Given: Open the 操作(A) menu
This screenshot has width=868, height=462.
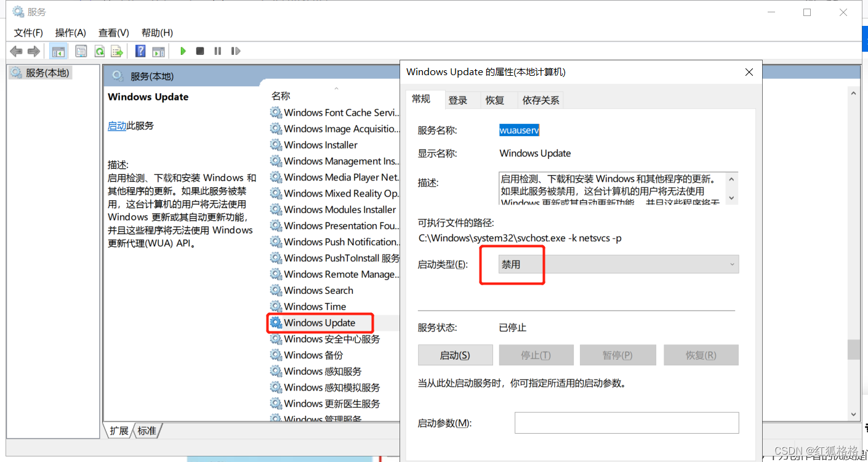Looking at the screenshot, I should (71, 33).
